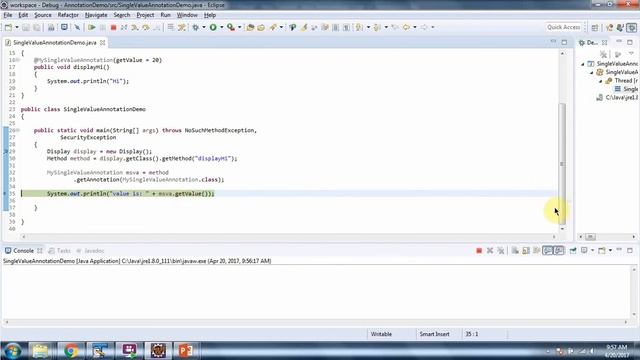Click the New file toolbar icon

click(x=9, y=27)
